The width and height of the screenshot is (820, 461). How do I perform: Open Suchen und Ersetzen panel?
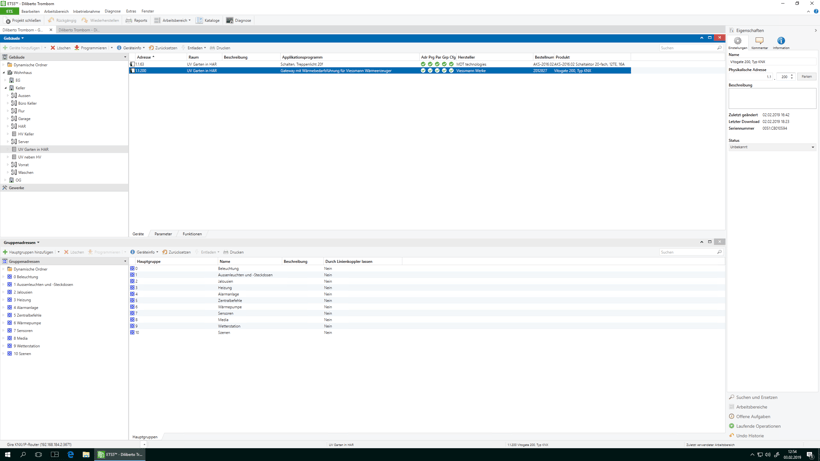[756, 397]
